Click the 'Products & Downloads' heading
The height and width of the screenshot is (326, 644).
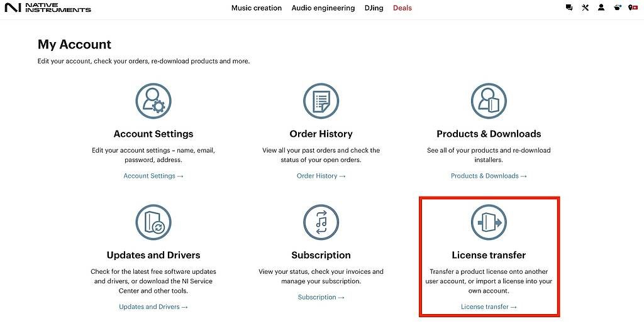click(x=489, y=134)
